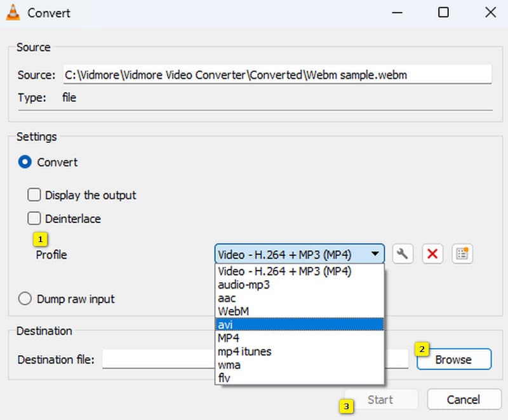Cancel the convert dialog

click(x=464, y=399)
